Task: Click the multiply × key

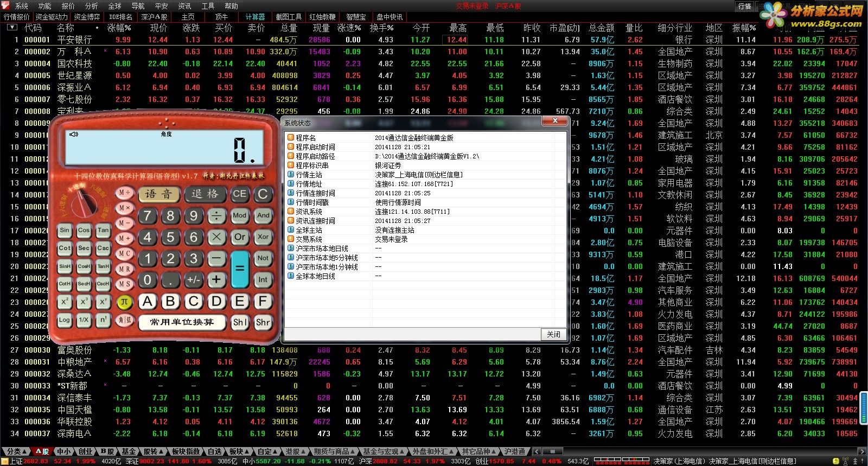Action: [216, 237]
